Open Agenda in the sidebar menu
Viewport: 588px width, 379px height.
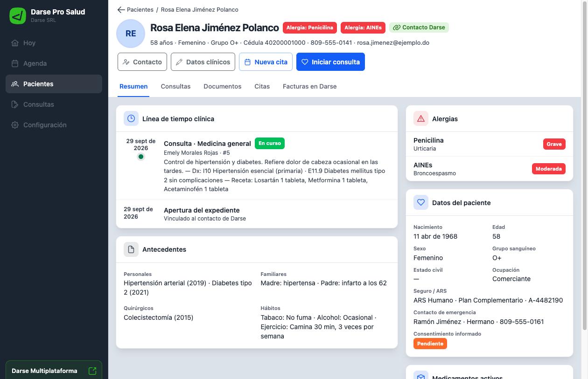click(x=54, y=63)
